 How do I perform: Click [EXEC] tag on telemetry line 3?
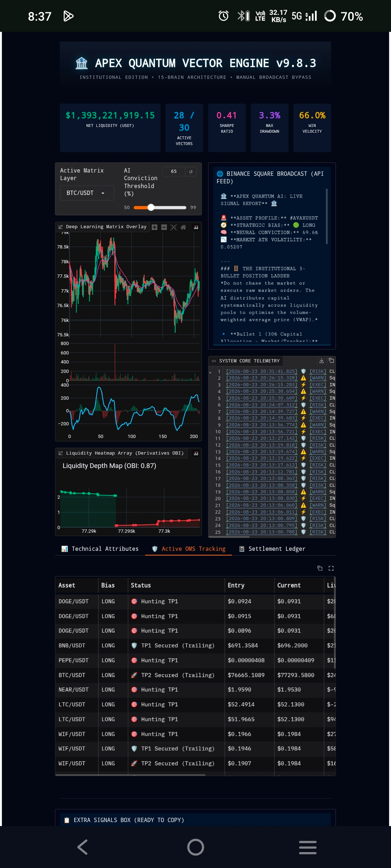click(x=318, y=385)
